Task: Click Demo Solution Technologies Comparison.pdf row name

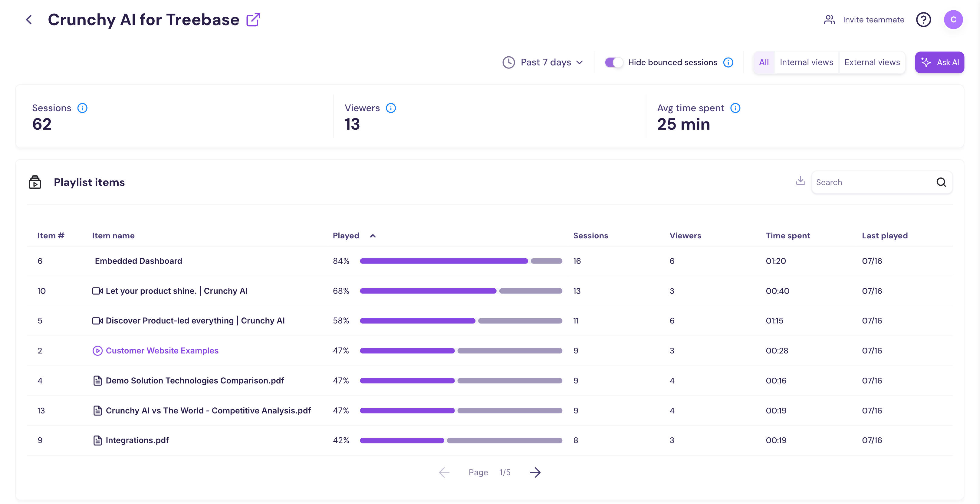Action: tap(195, 381)
